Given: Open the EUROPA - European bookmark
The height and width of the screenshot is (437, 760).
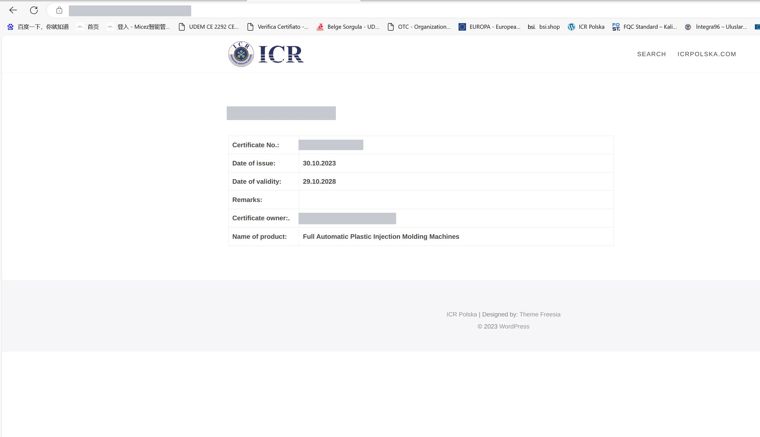Looking at the screenshot, I should point(489,27).
